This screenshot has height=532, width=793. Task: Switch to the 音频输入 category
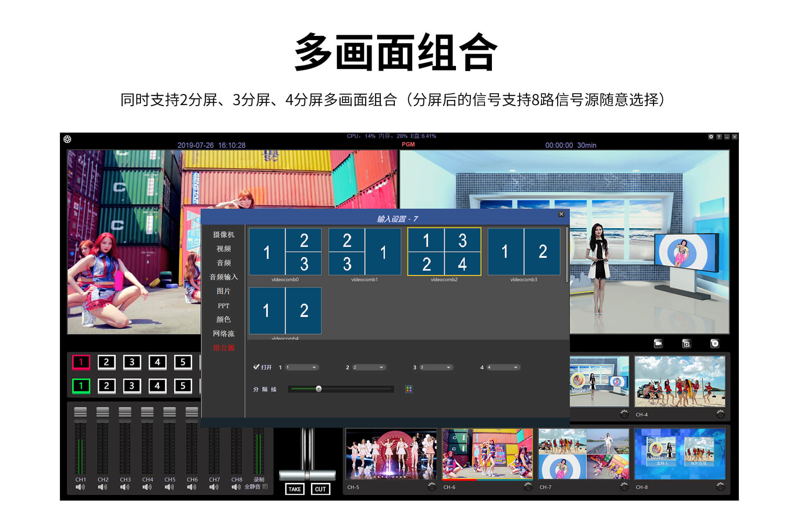(223, 277)
